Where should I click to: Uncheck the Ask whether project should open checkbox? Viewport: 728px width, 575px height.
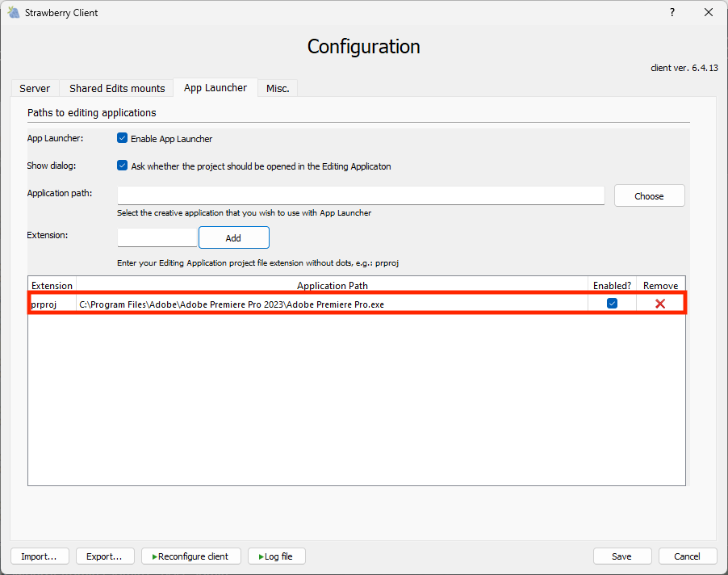click(123, 166)
